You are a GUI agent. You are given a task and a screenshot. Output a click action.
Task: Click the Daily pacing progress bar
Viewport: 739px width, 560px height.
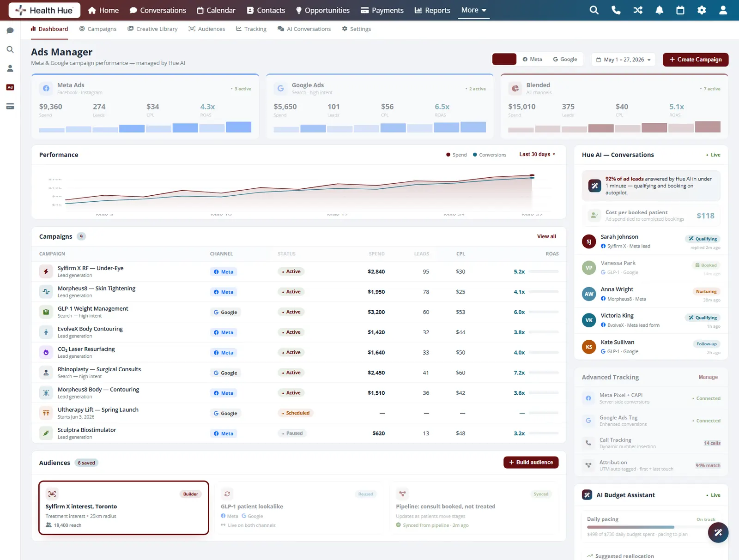coord(651,527)
